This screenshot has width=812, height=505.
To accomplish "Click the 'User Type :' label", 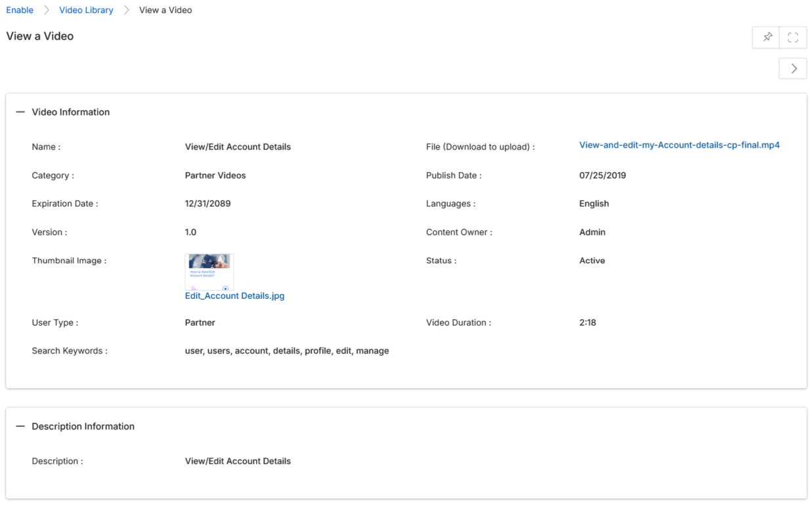I will (x=55, y=322).
